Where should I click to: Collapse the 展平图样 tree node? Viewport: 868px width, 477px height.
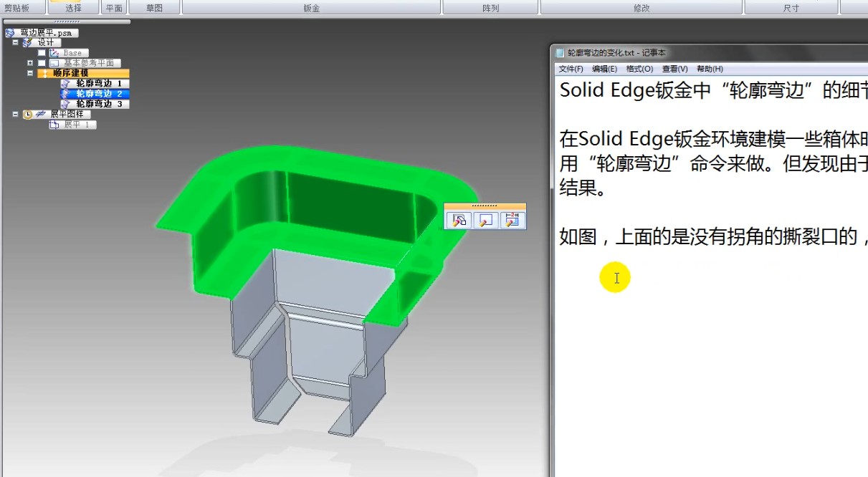[16, 115]
